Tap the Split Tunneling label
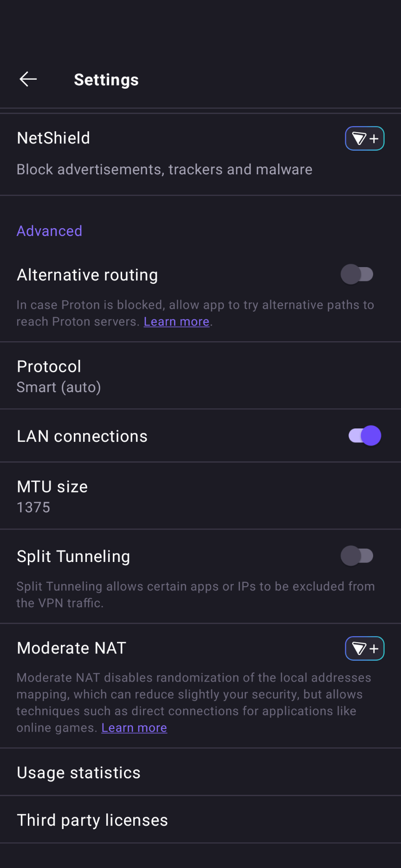This screenshot has height=868, width=401. point(73,556)
